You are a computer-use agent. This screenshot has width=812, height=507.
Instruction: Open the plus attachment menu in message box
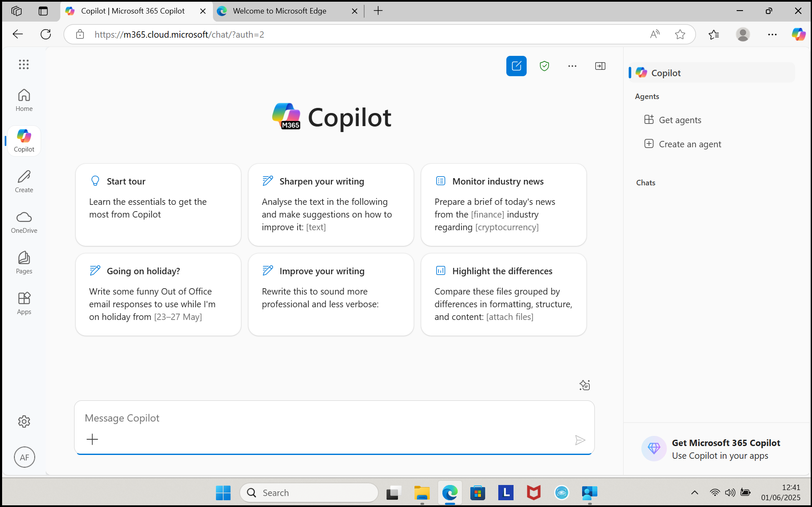coord(92,439)
